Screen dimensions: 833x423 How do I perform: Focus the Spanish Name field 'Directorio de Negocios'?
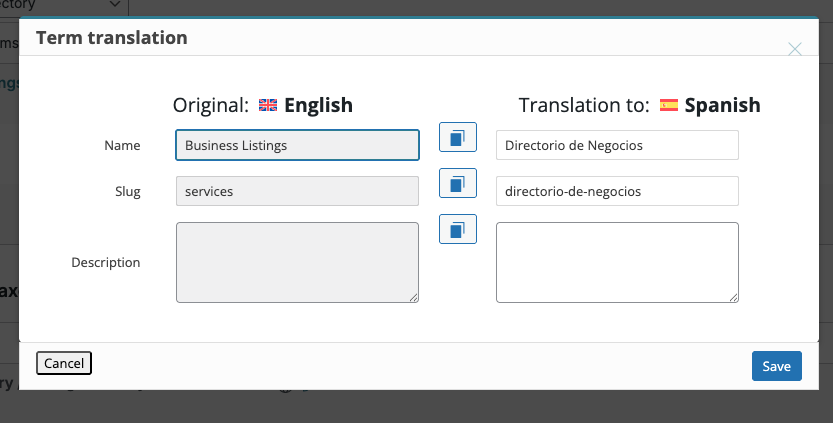coord(617,145)
